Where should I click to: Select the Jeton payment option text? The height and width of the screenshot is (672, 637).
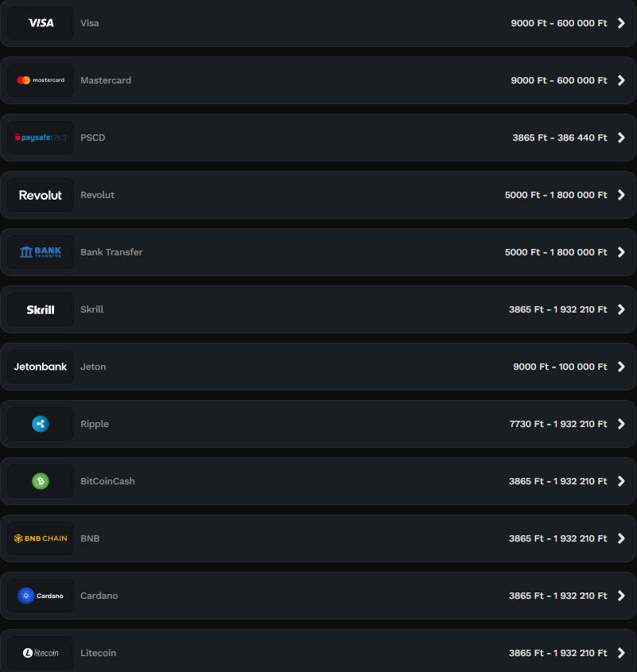click(93, 367)
